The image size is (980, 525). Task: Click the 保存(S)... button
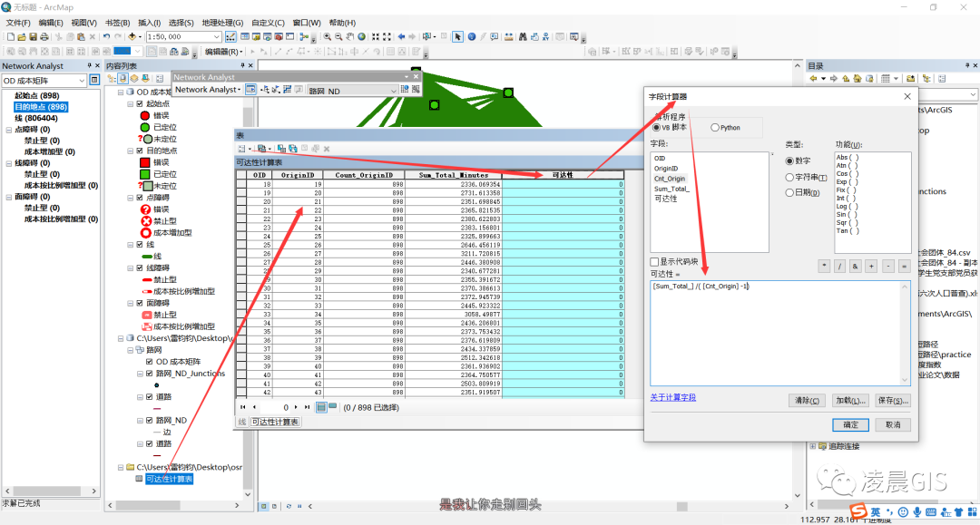pos(893,400)
